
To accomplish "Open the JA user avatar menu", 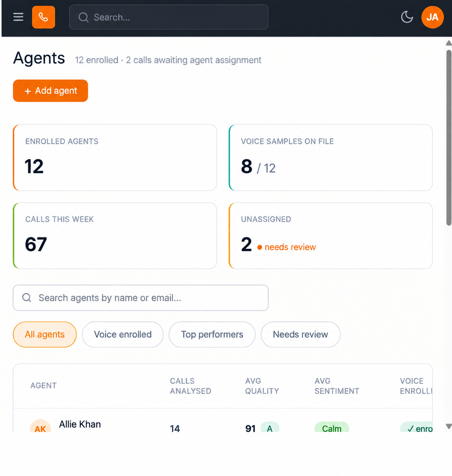I will pos(432,17).
